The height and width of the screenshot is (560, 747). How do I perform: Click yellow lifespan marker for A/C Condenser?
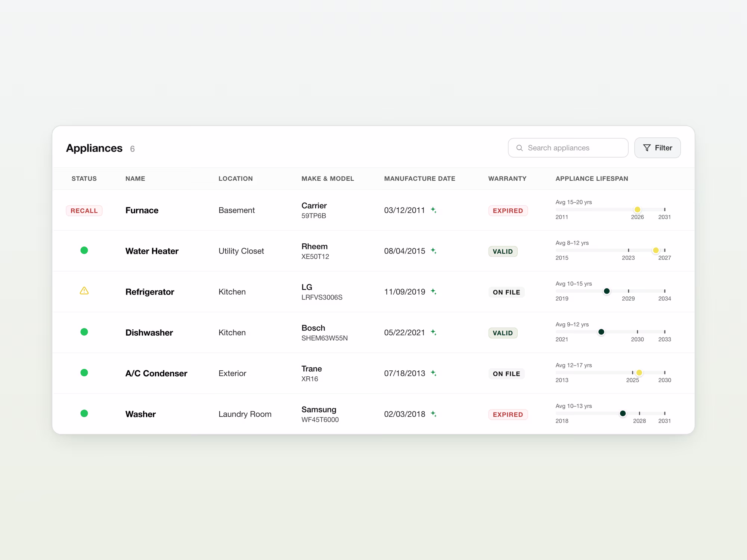coord(639,373)
